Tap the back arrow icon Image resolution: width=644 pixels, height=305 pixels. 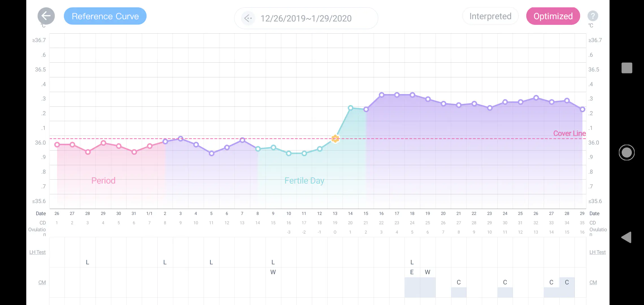46,16
